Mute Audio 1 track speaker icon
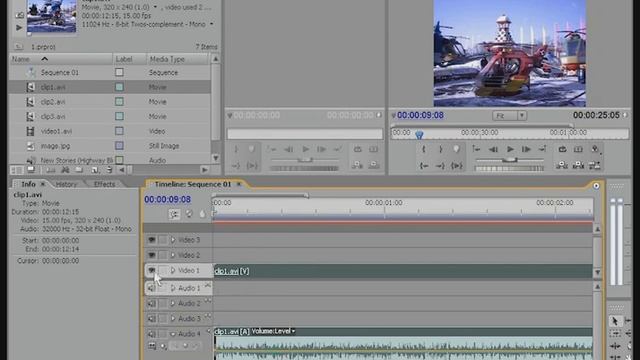640x360 pixels. pyautogui.click(x=151, y=288)
